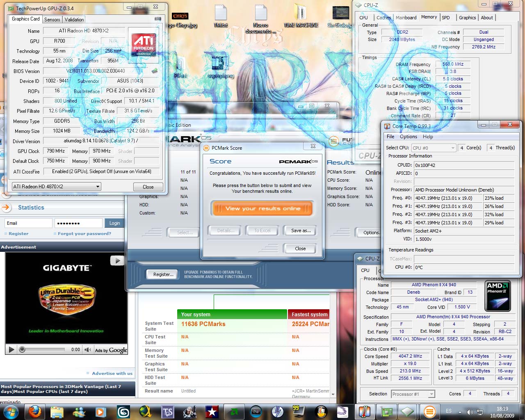Switch to the Caches tab in CPU-Z
The width and height of the screenshot is (525, 420).
coord(383,18)
